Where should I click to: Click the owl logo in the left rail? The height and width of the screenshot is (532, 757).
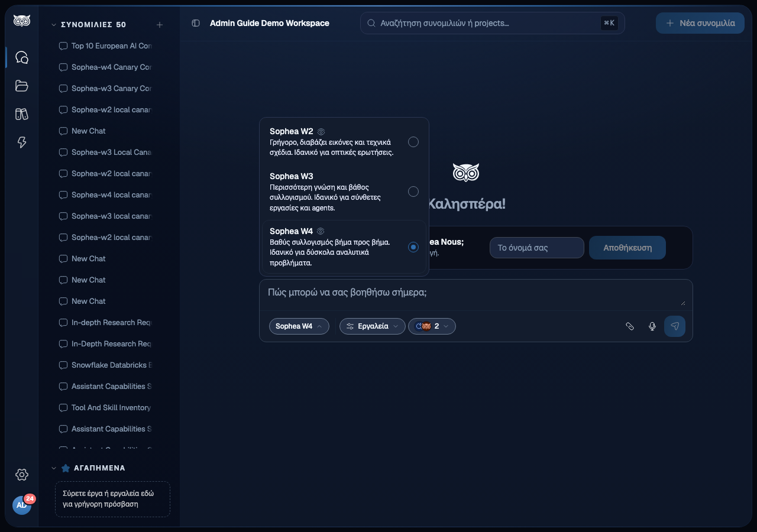click(x=22, y=21)
